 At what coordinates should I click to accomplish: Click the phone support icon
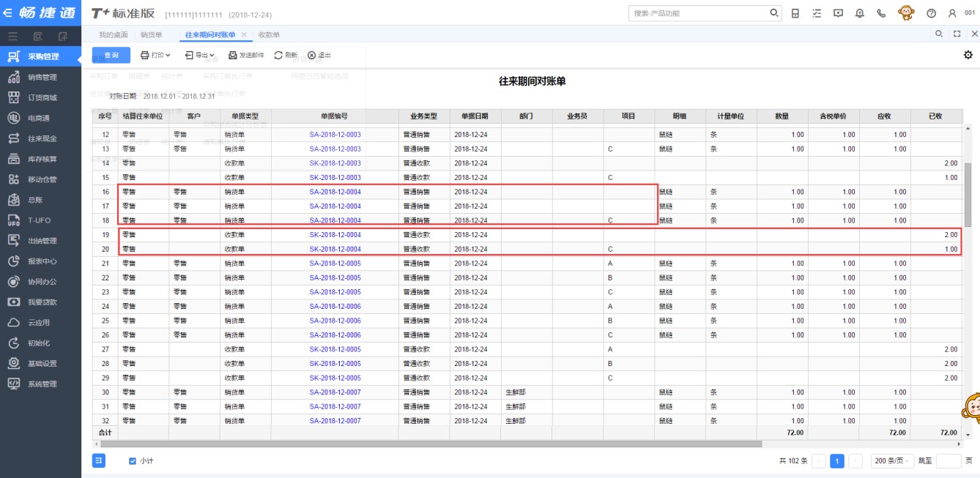pyautogui.click(x=881, y=13)
